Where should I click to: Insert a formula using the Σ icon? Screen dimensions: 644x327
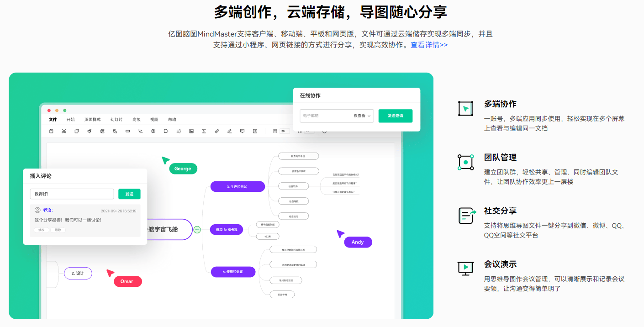[x=204, y=131]
